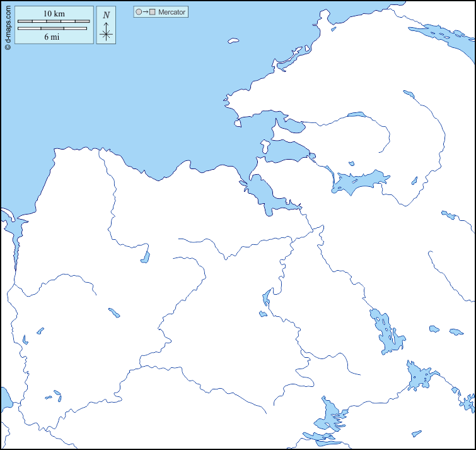Click the circle icon in projection box
Screen dimensions: 476x450
click(x=138, y=12)
